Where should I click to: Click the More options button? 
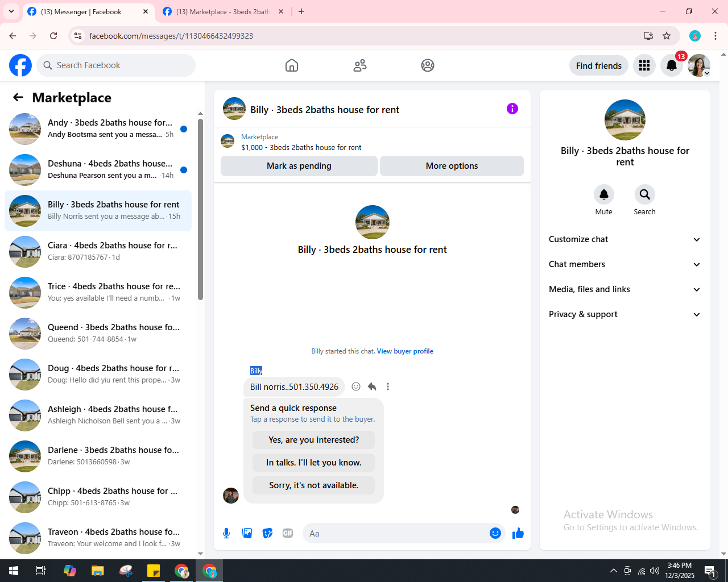point(452,166)
